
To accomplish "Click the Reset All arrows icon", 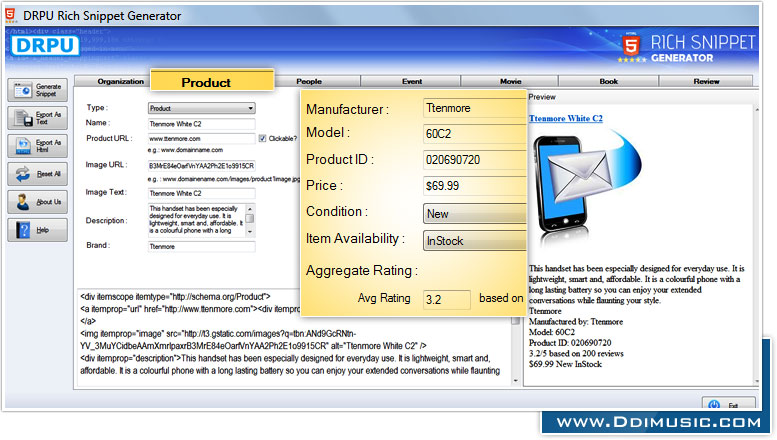I will click(22, 174).
